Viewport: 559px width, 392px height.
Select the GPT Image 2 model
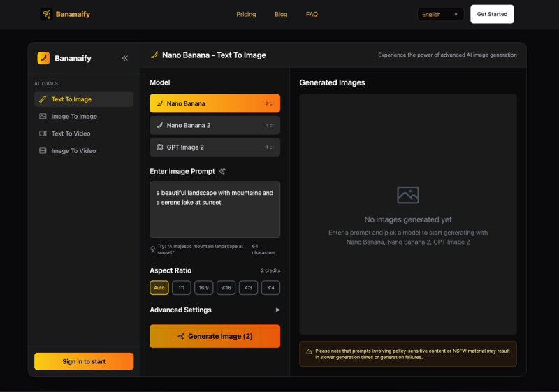tap(215, 147)
